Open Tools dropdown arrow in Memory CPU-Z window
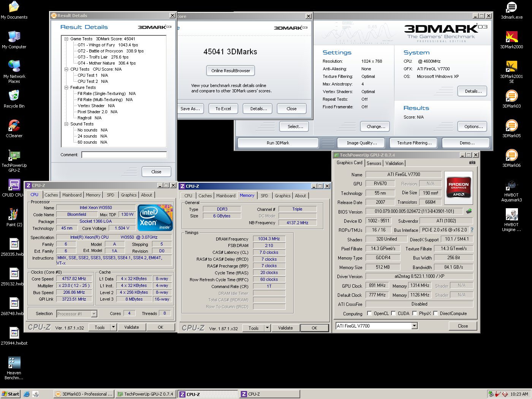Image resolution: width=532 pixels, height=399 pixels. coord(267,328)
